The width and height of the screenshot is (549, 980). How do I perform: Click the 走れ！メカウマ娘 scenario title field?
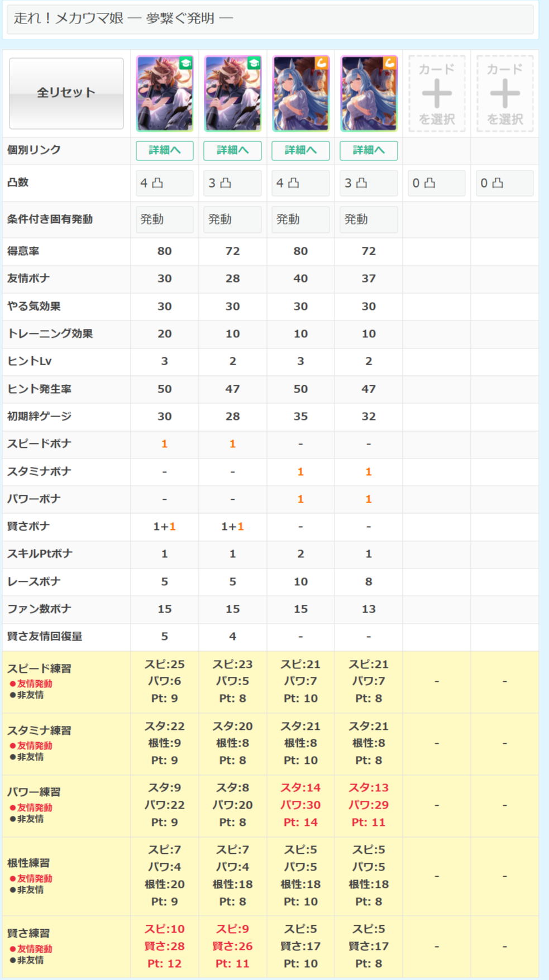pyautogui.click(x=270, y=19)
